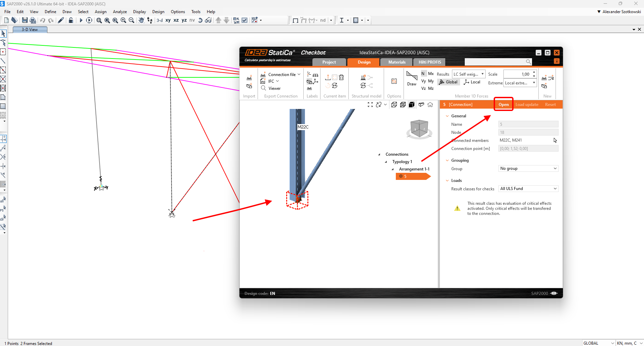The image size is (644, 346).
Task: Toggle the Vz force component
Action: click(423, 88)
